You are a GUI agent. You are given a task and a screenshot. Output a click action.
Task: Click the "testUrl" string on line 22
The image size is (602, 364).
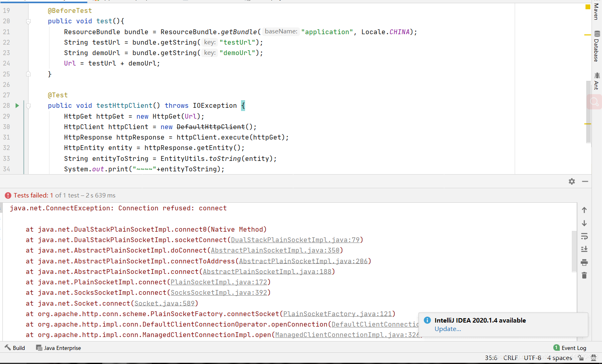pos(237,43)
